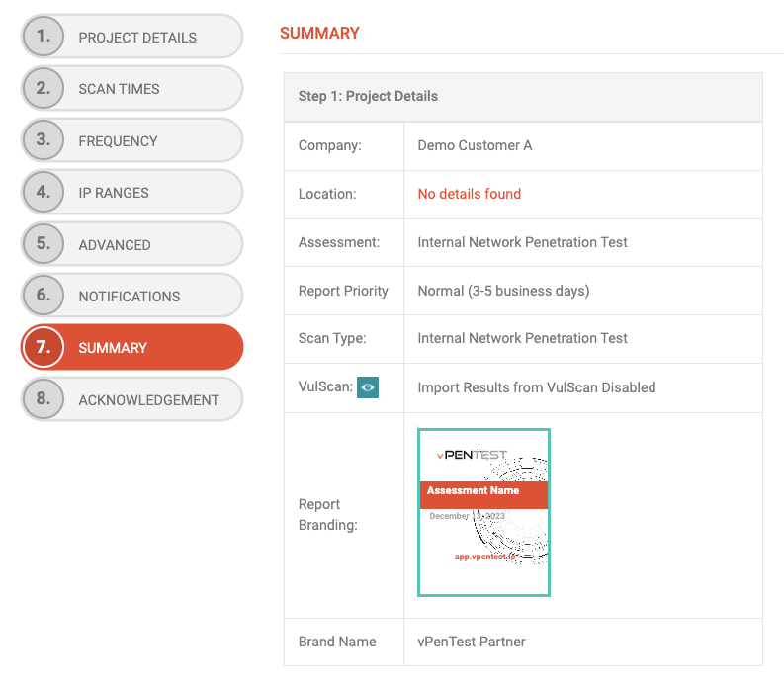Click the "Import Results from VulScan Disabled" text

pyautogui.click(x=536, y=387)
